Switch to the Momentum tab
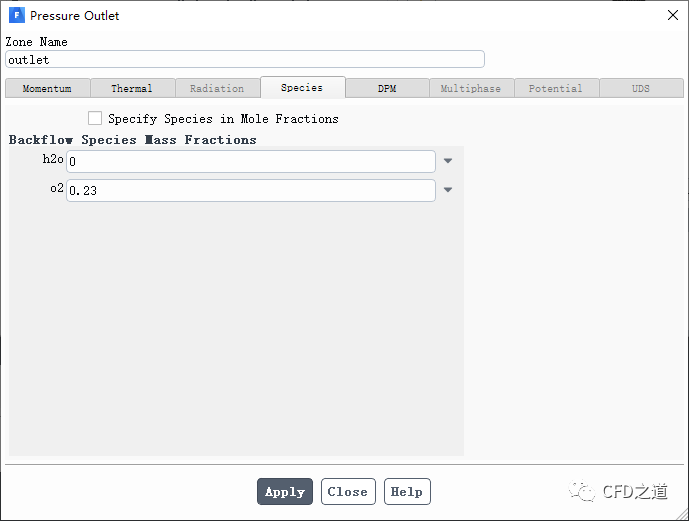This screenshot has width=689, height=521. click(x=47, y=88)
